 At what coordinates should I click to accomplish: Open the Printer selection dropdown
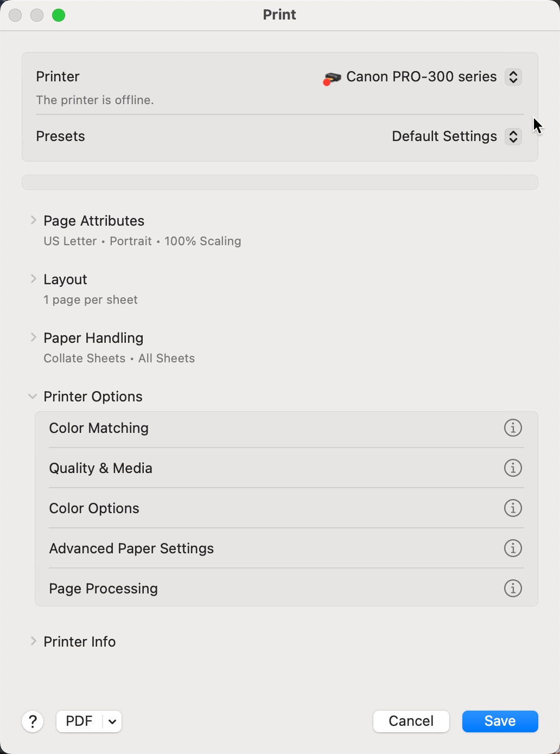pos(513,77)
